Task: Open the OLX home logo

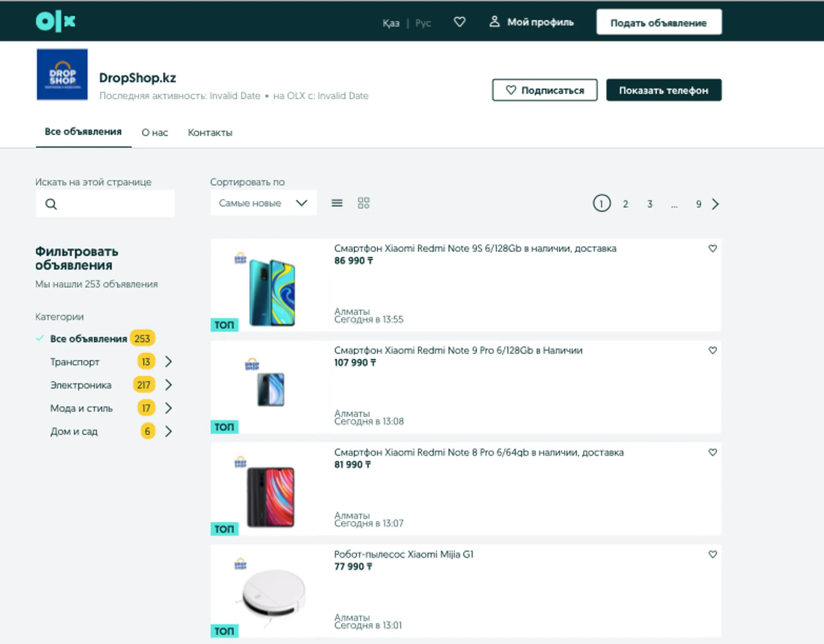Action: pyautogui.click(x=56, y=22)
